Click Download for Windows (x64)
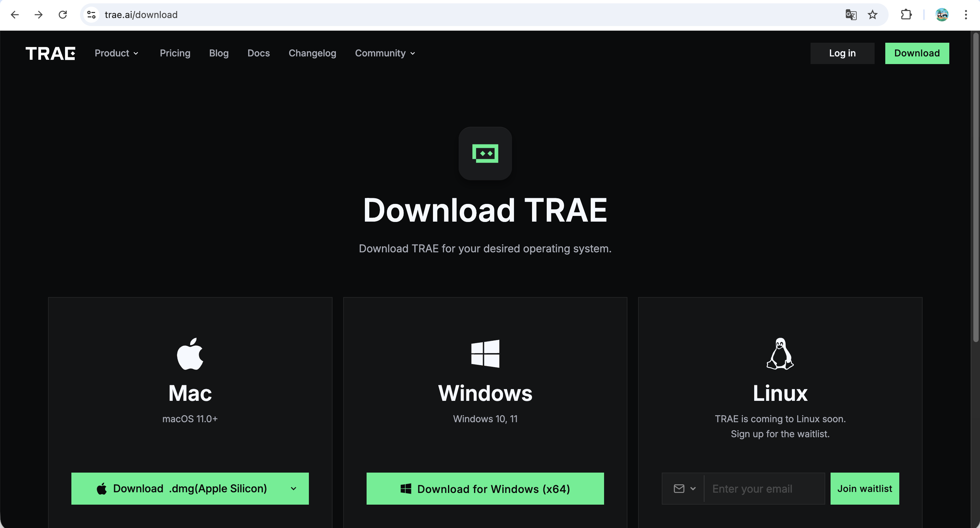Image resolution: width=980 pixels, height=528 pixels. (485, 488)
